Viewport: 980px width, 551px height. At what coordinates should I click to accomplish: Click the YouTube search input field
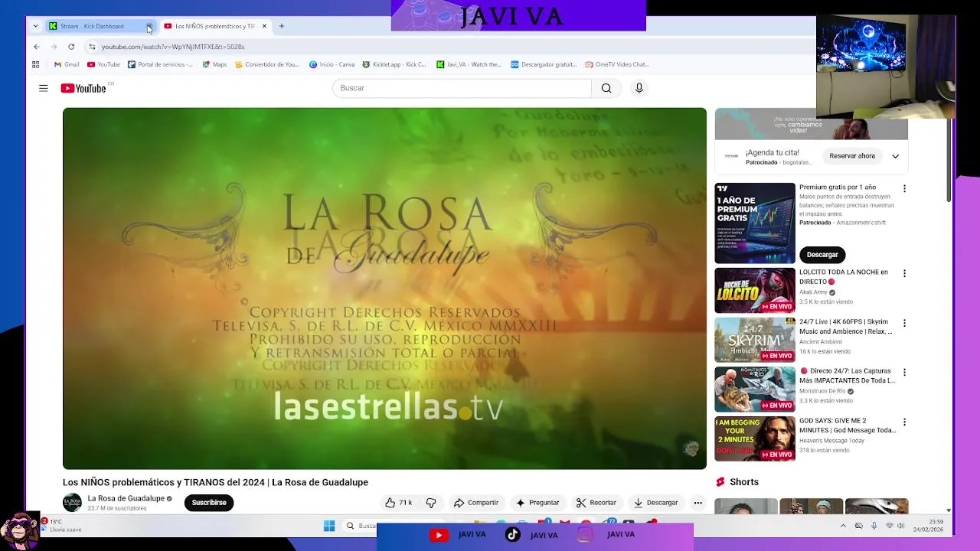click(x=462, y=88)
